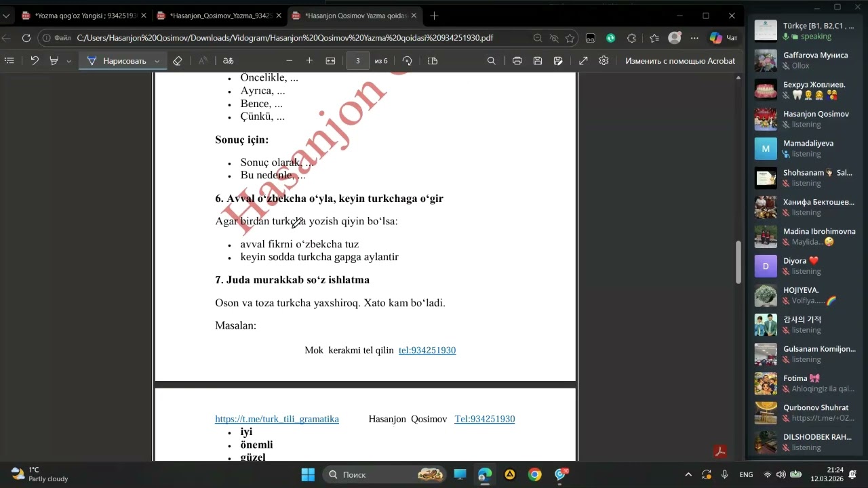Add this page to favorites star

[570, 38]
